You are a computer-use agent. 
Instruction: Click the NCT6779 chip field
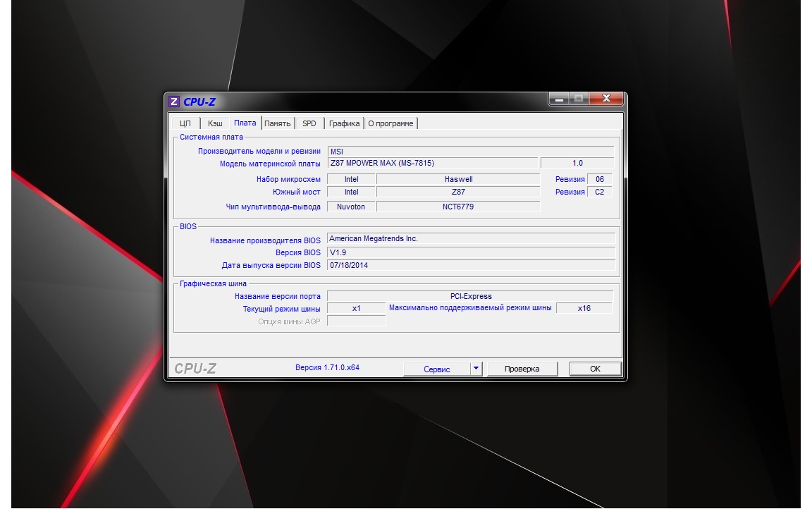[x=458, y=207]
